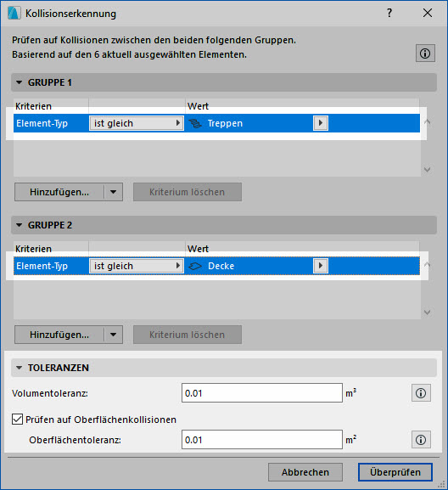Screen dimensions: 448x490
Task: Click the Treppen stair icon in Gruppe 1
Action: 195,123
